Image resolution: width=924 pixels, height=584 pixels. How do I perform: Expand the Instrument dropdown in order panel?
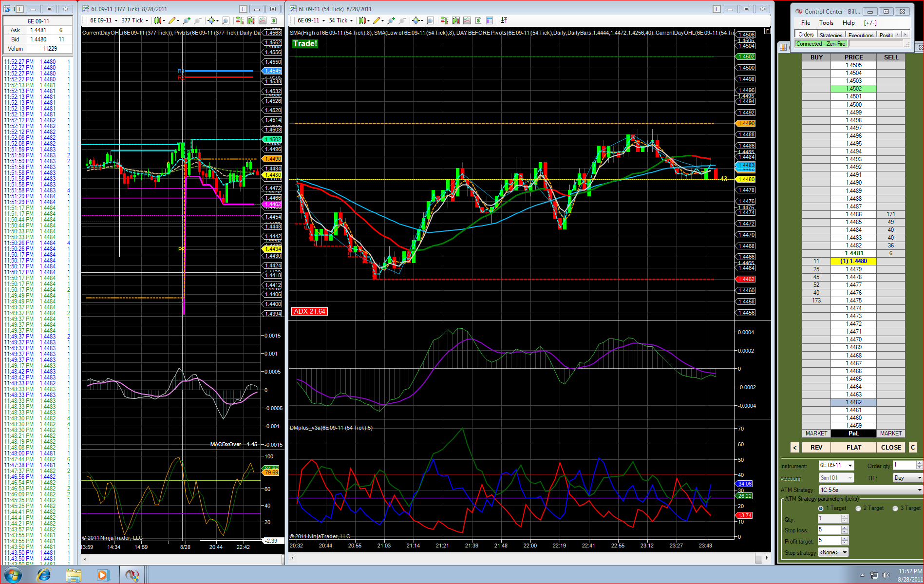pyautogui.click(x=850, y=465)
